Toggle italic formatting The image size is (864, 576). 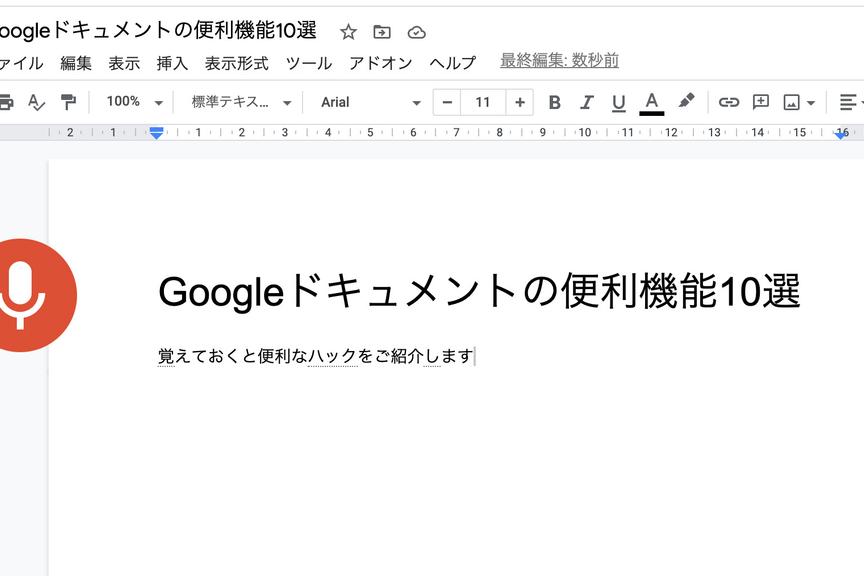point(587,102)
